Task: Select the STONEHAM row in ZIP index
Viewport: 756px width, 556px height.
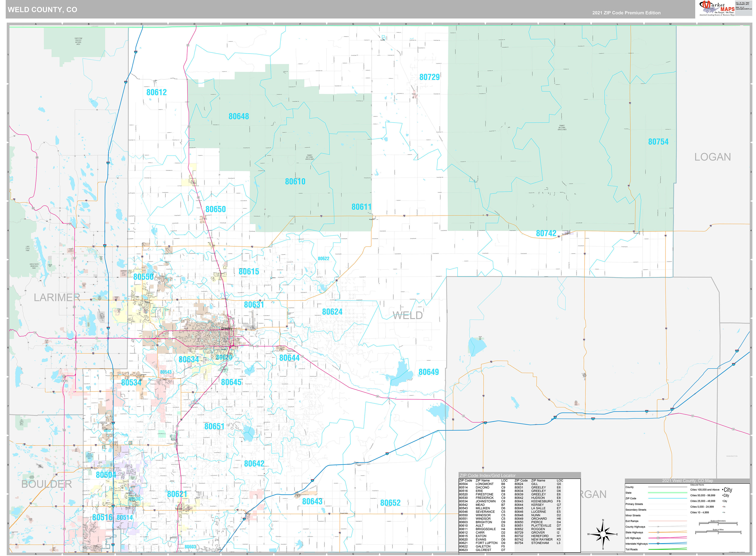Action: tap(540, 543)
